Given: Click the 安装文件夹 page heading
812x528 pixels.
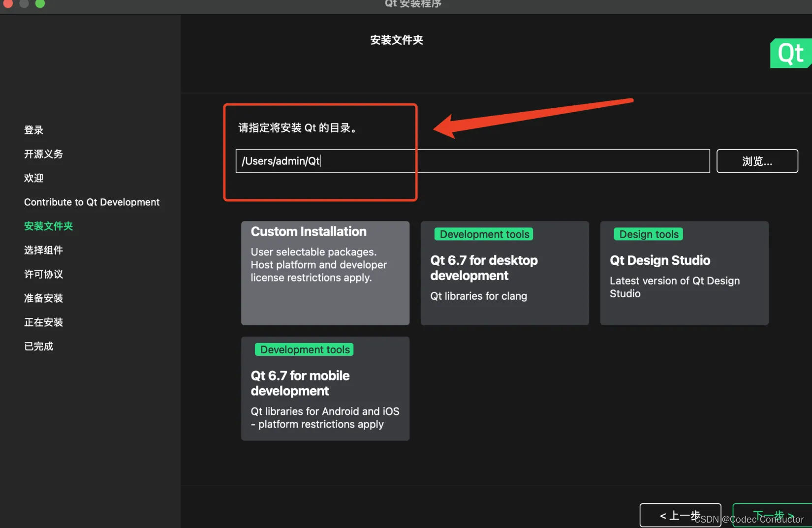Looking at the screenshot, I should click(397, 40).
